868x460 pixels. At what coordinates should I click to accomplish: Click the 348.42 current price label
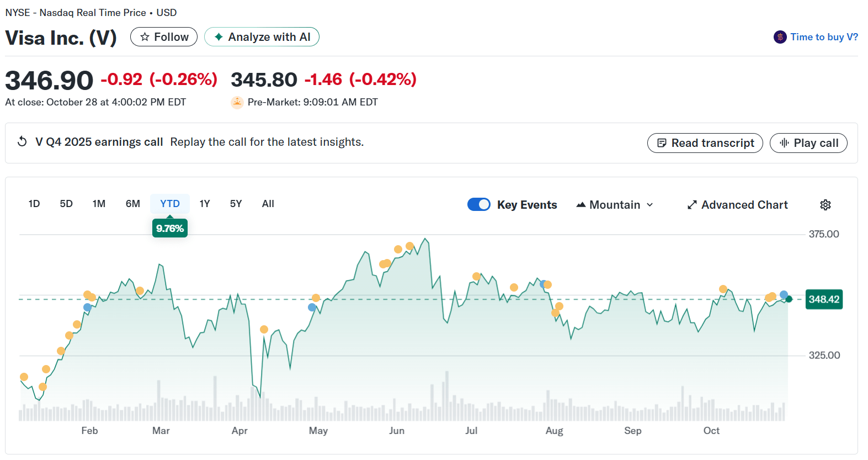click(x=824, y=299)
